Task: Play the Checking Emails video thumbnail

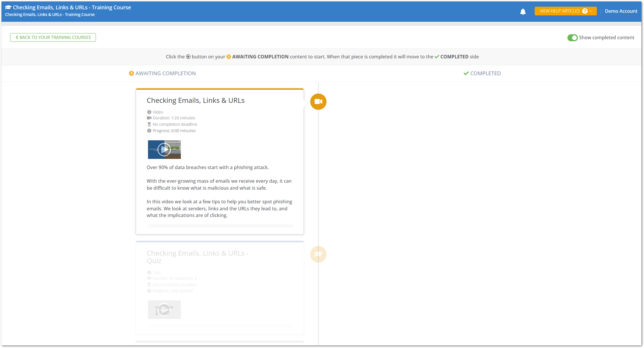Action: click(164, 150)
